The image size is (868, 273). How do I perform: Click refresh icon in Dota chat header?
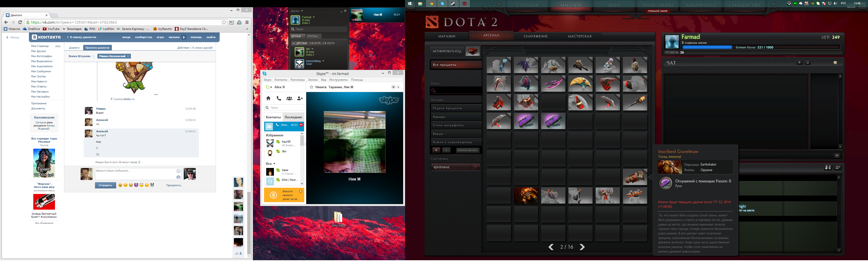click(807, 63)
